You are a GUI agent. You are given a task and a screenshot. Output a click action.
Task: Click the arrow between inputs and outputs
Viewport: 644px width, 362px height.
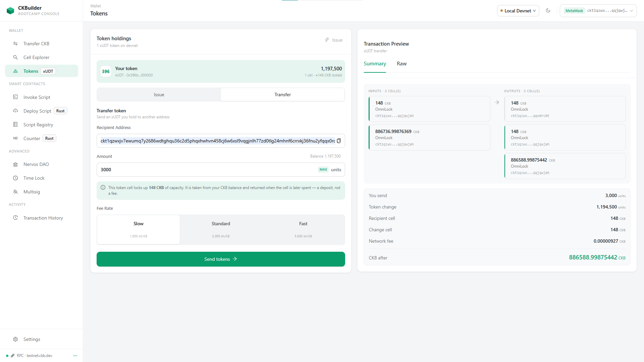tap(497, 102)
